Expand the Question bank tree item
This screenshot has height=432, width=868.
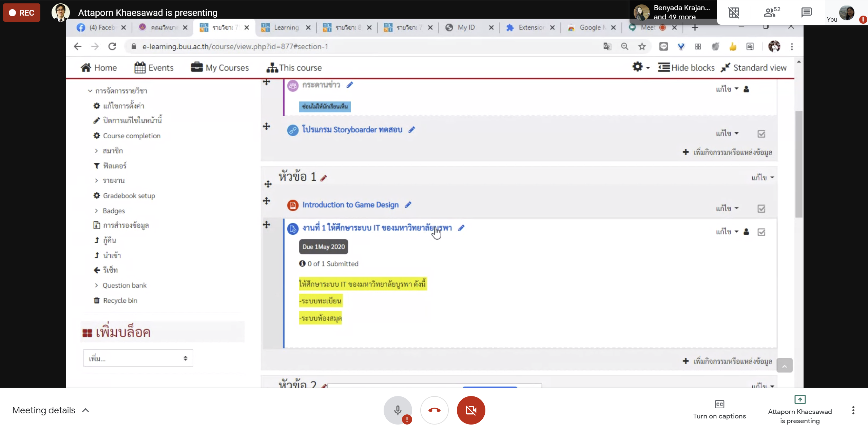[x=96, y=286]
